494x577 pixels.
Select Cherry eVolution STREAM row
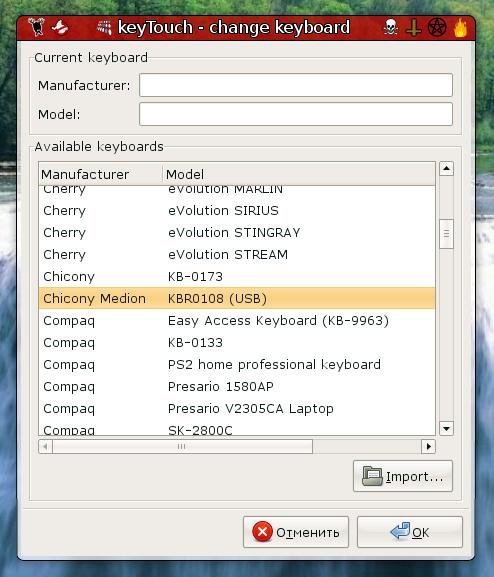click(x=237, y=255)
